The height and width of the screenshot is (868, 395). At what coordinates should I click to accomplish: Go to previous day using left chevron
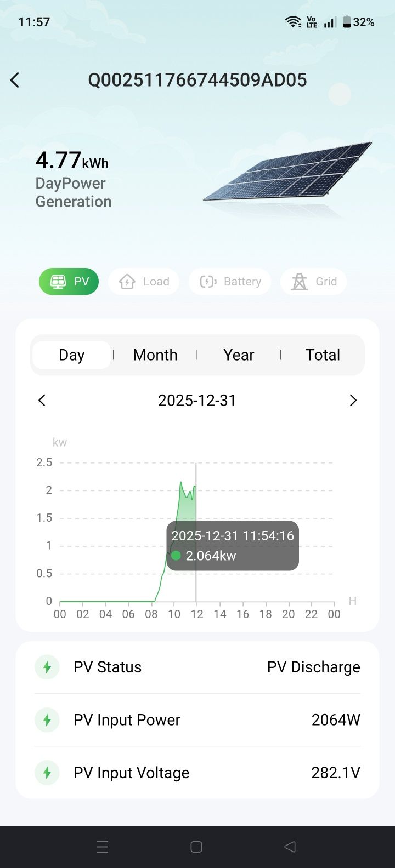tap(42, 401)
